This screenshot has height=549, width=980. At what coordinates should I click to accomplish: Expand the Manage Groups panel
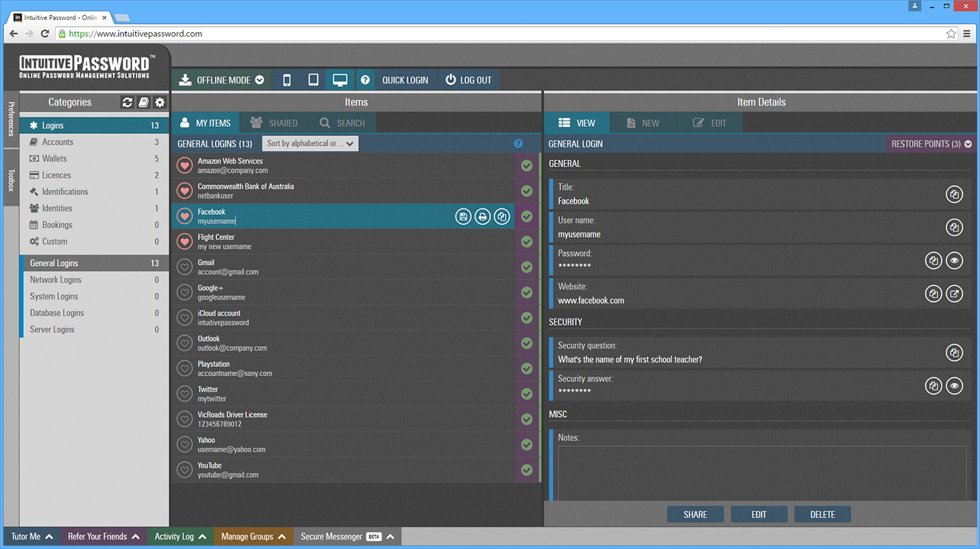[253, 537]
